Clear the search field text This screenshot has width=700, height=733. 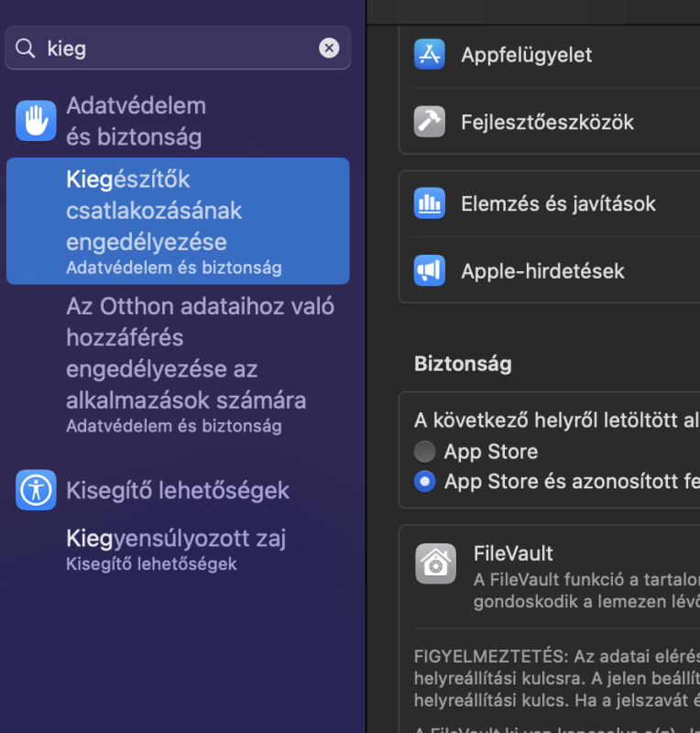point(329,49)
